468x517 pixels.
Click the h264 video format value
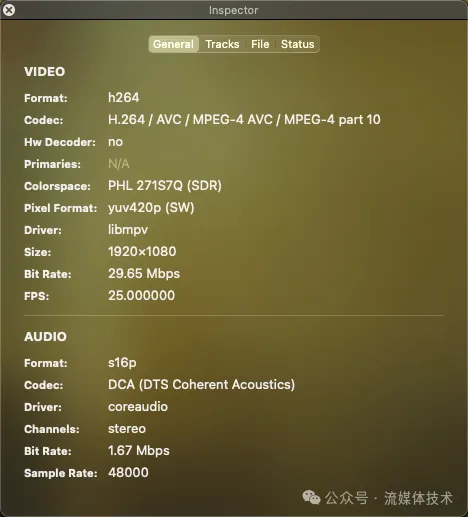124,98
